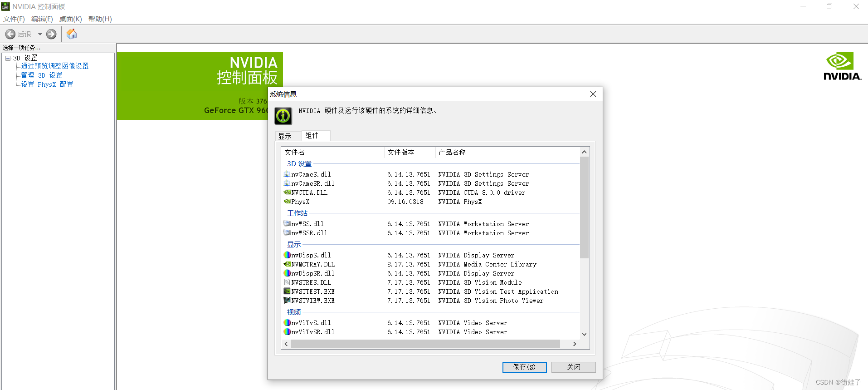Screen dimensions: 868x390
Task: Click nvDispS.dll color icon
Action: coord(287,255)
